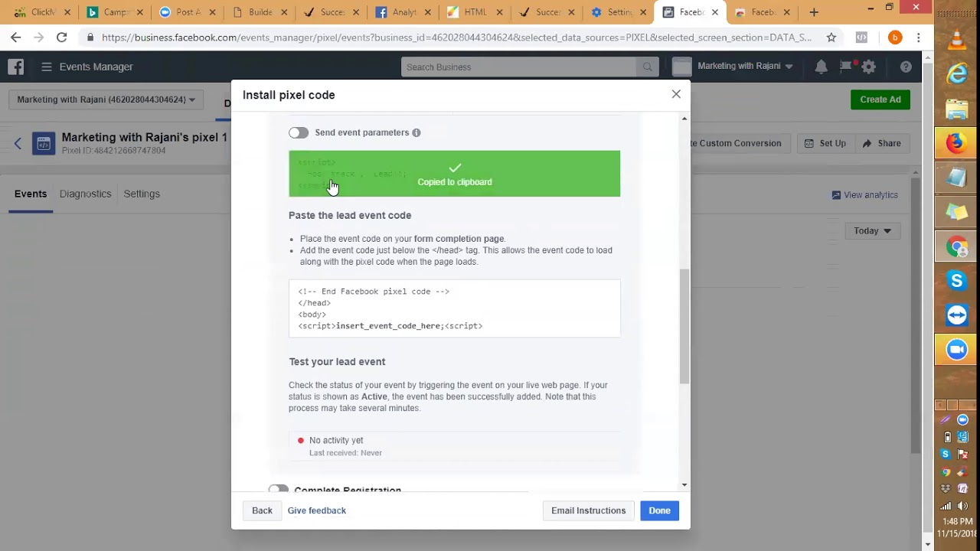
Task: Open VLC from the taskbar
Action: tap(956, 41)
